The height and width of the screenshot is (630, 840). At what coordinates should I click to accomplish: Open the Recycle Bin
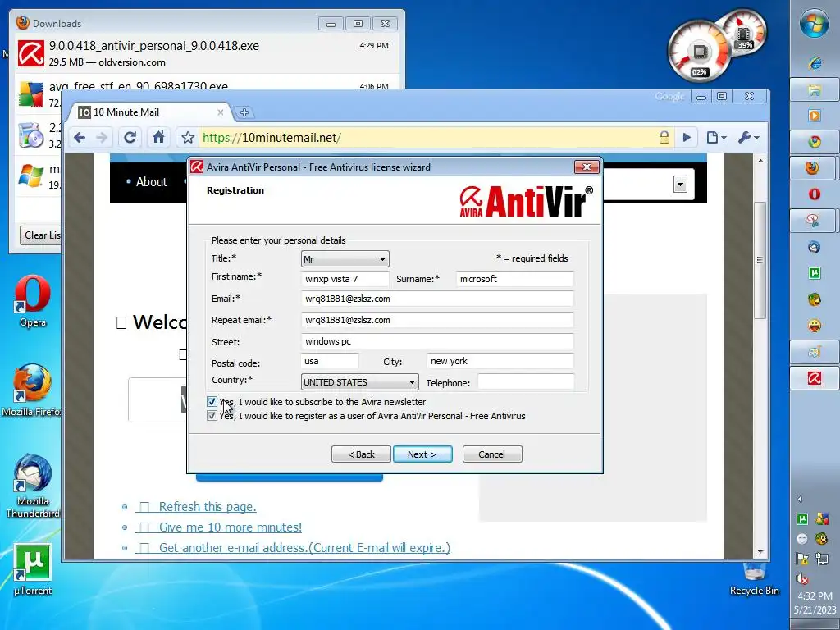[x=755, y=580]
